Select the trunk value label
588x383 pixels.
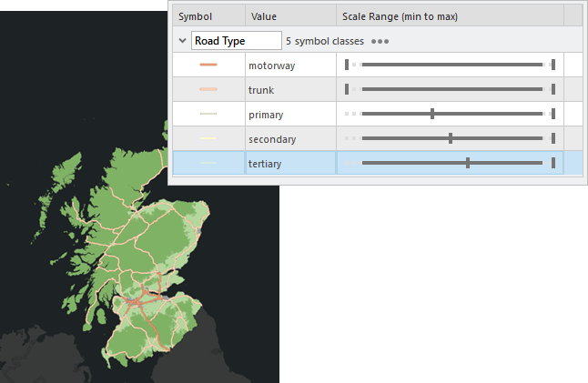[x=261, y=90]
